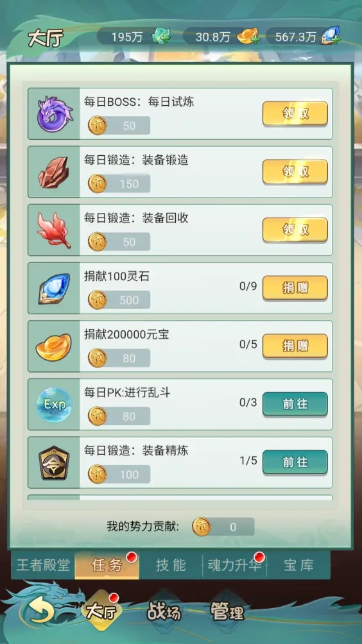Tap the dragon back arrow
This screenshot has height=644, width=362.
pos(42,611)
